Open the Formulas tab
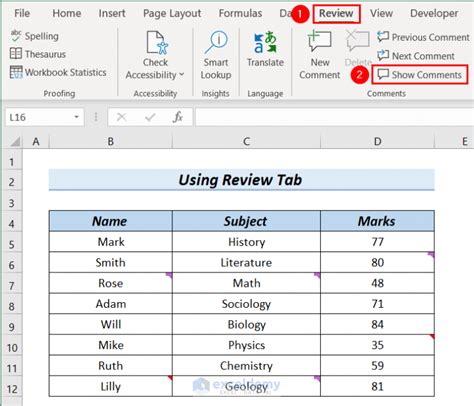Viewport: 474px width, 406px height. coord(240,13)
